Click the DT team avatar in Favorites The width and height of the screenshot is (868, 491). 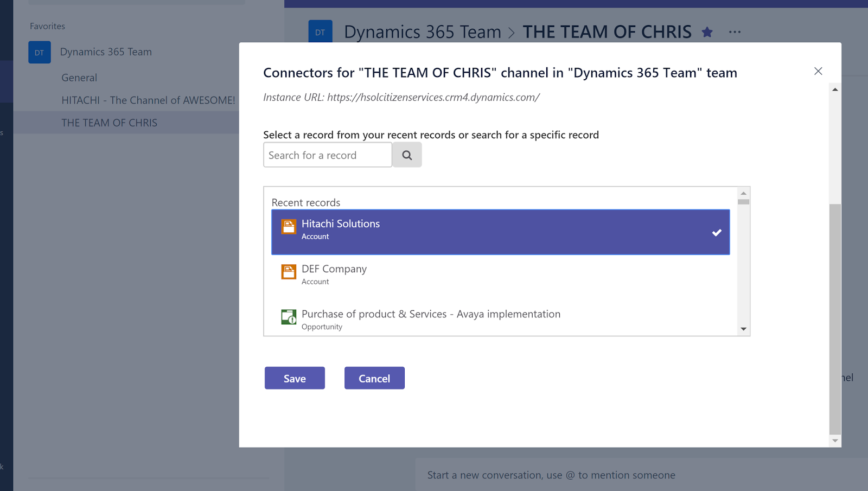coord(40,53)
